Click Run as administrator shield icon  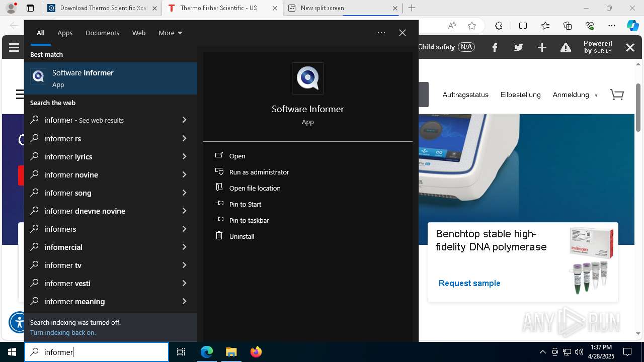tap(219, 171)
